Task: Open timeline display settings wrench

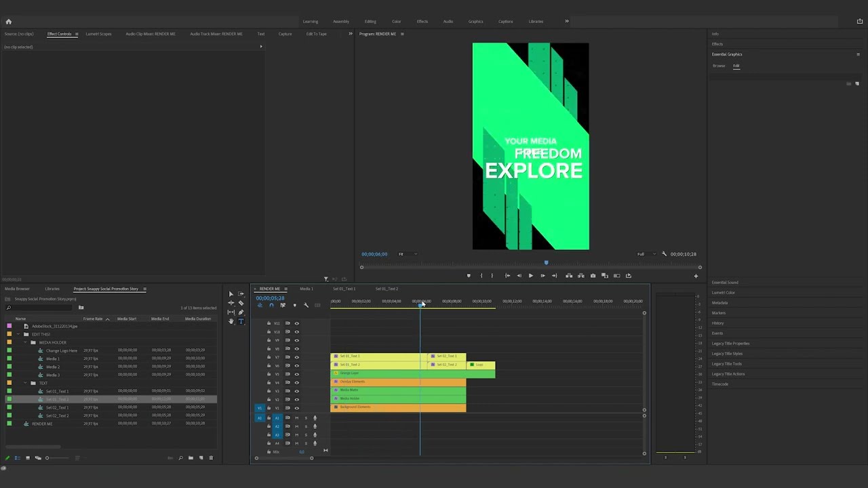Action: click(306, 306)
